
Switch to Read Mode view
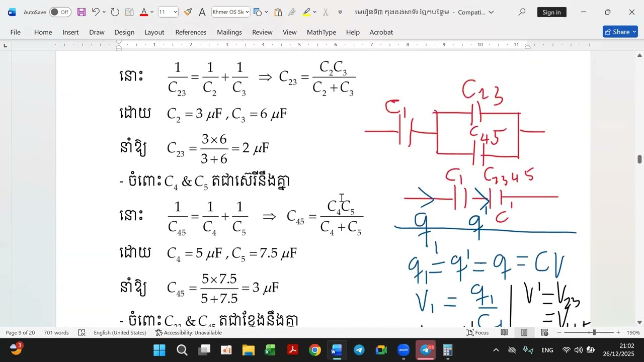click(504, 332)
